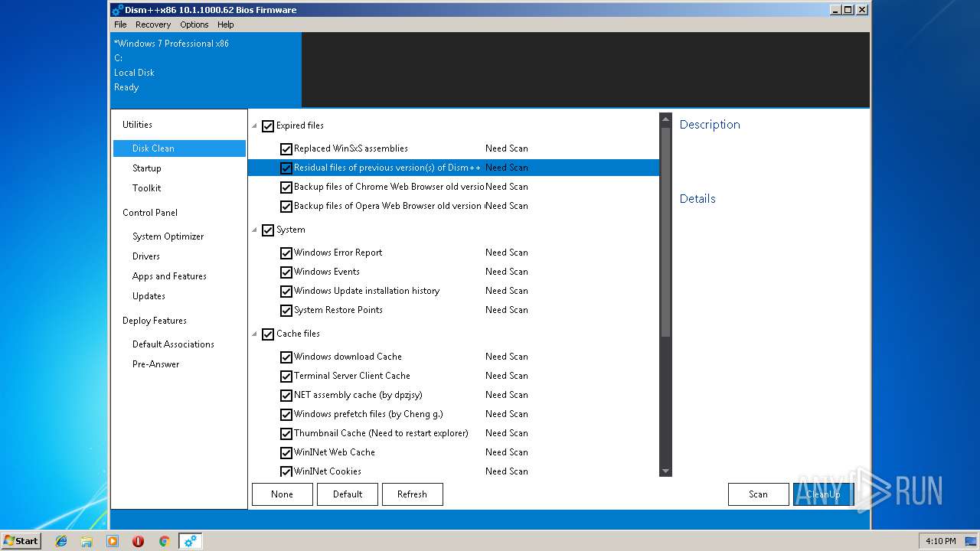Screen dimensions: 980x551
Task: Click the None button
Action: click(x=282, y=494)
